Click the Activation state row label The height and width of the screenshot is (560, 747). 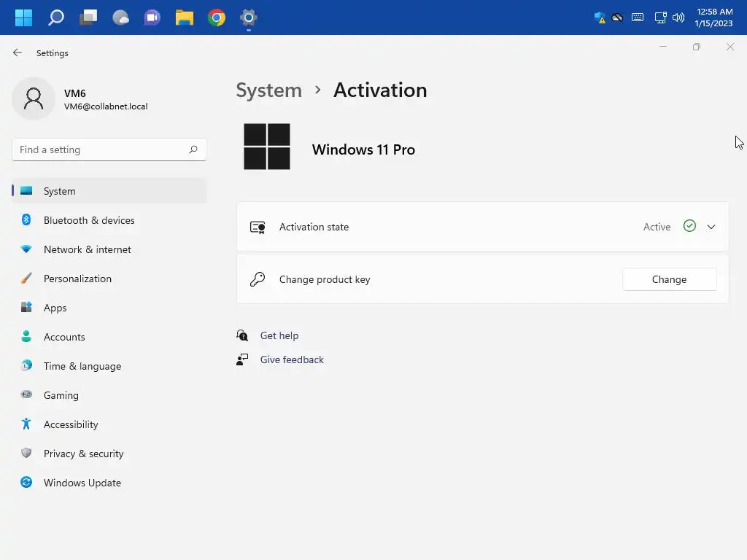[314, 227]
